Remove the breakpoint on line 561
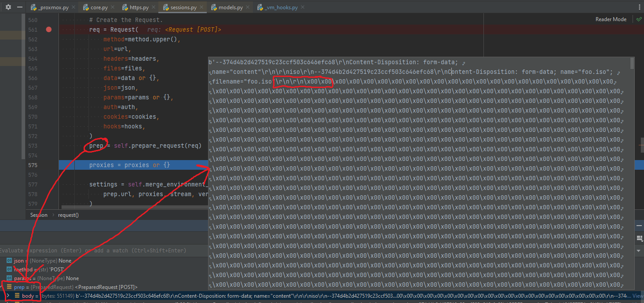Screen dimensions: 644x303 [x=49, y=29]
